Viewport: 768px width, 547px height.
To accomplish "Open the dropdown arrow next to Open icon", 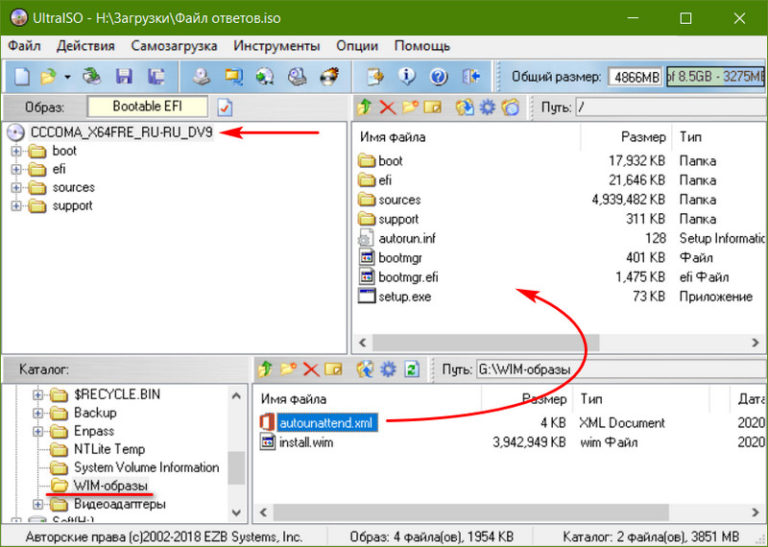I will tap(68, 76).
